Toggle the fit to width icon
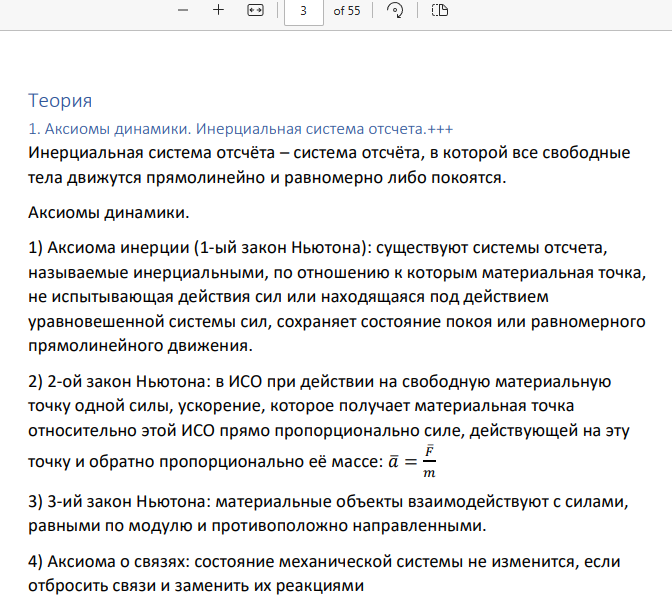This screenshot has height=604, width=672. pos(255,10)
